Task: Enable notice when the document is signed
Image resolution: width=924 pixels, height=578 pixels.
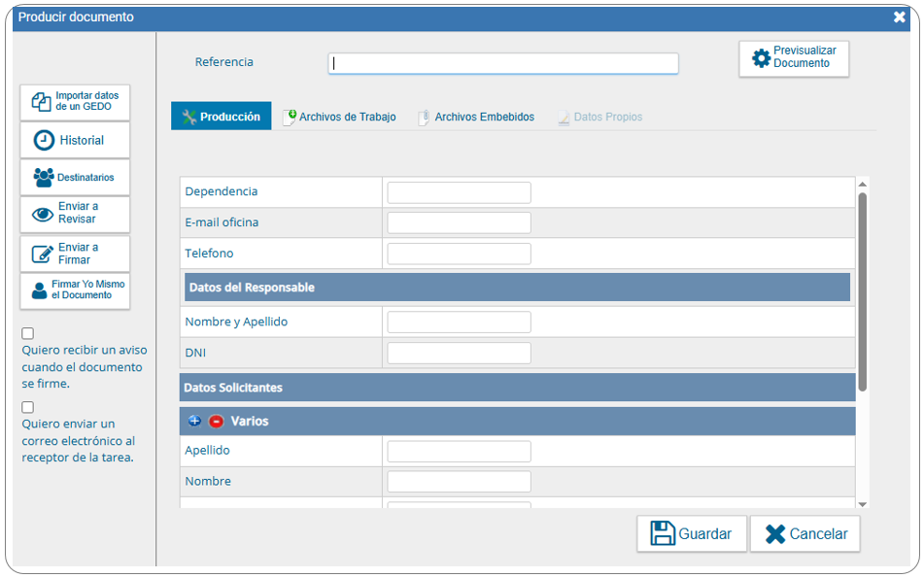Action: [x=28, y=333]
